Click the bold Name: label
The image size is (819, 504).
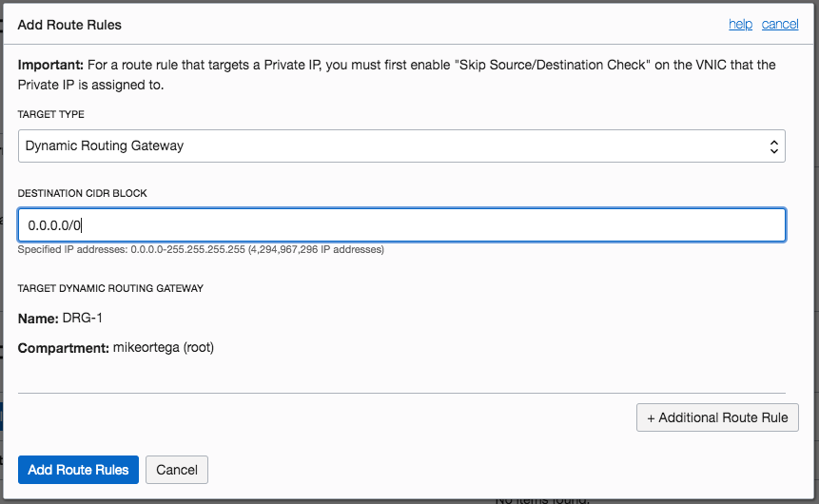38,318
